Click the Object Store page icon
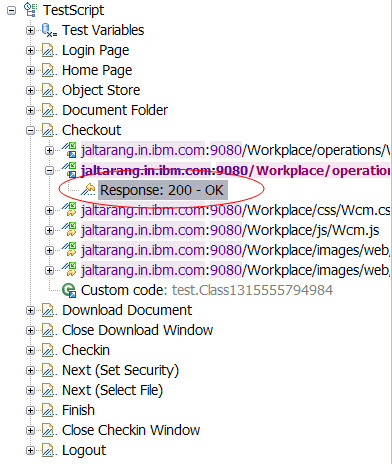Image resolution: width=392 pixels, height=464 pixels. pos(49,90)
